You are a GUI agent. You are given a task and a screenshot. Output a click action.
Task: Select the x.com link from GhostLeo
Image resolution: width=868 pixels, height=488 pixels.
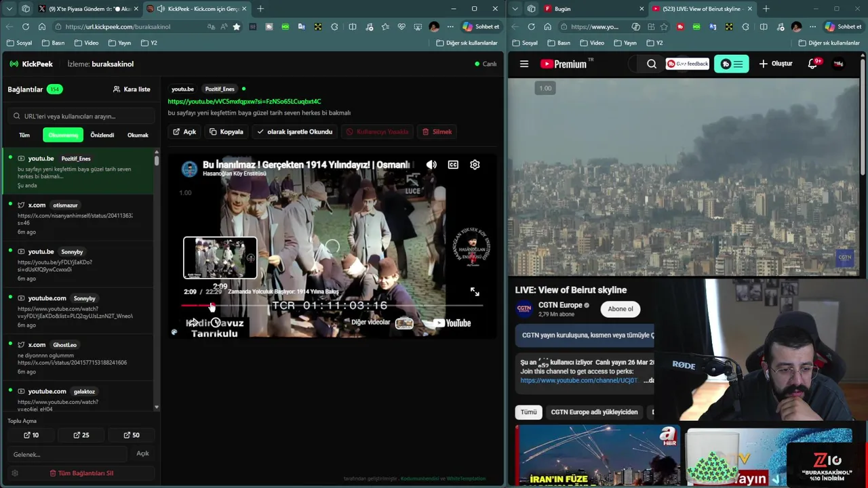[78, 358]
